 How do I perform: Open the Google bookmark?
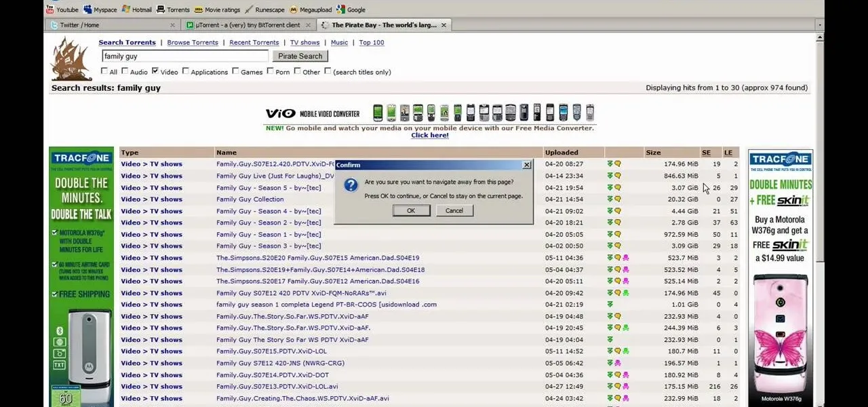[x=351, y=9]
